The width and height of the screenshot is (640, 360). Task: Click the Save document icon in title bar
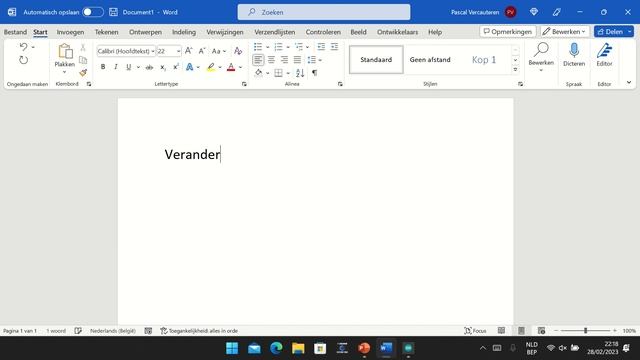tap(113, 12)
